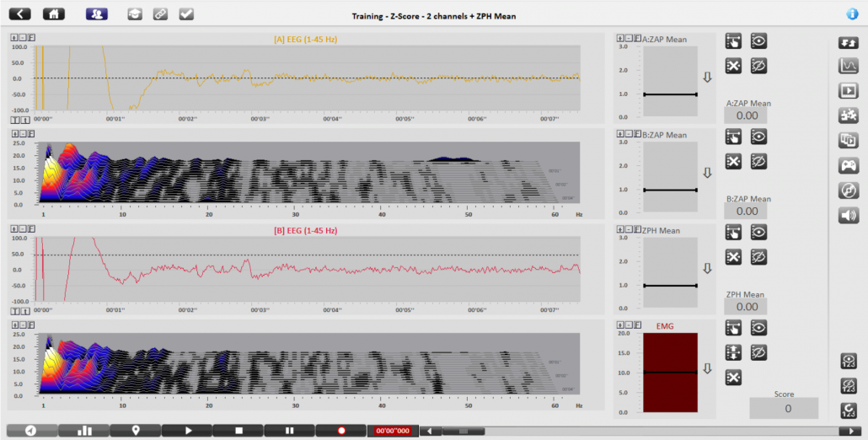Open the curve graph icon in right sidebar
The image size is (868, 440).
849,66
